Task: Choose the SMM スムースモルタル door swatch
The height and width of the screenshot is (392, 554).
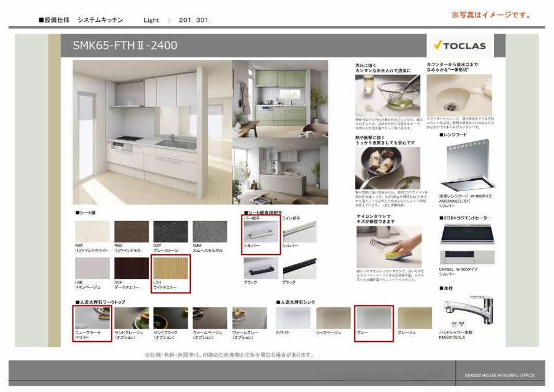Action: click(210, 232)
